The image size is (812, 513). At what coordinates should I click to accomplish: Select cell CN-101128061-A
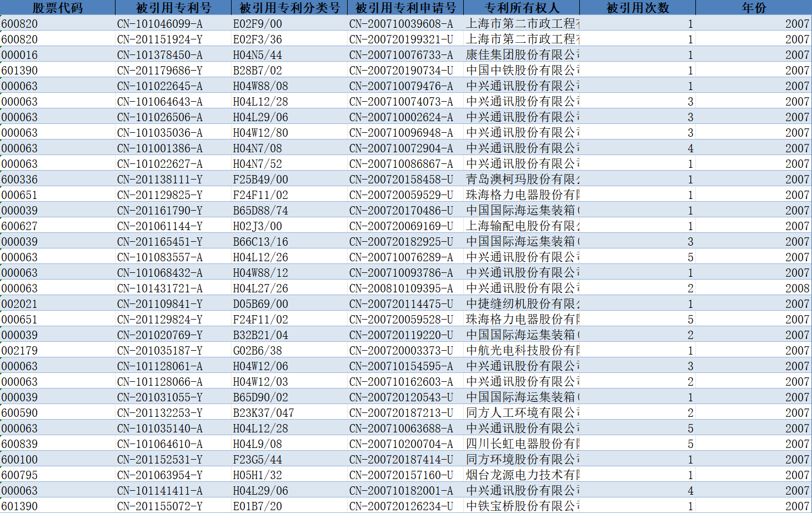tap(173, 366)
